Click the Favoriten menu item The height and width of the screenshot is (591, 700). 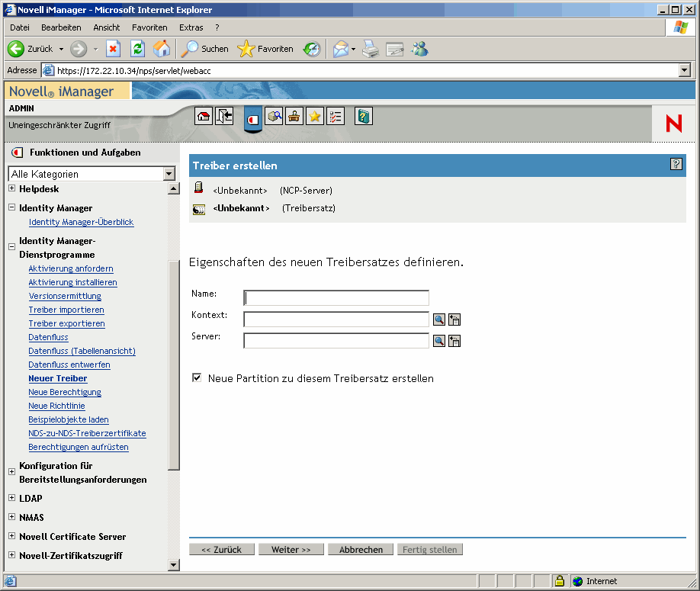point(149,27)
